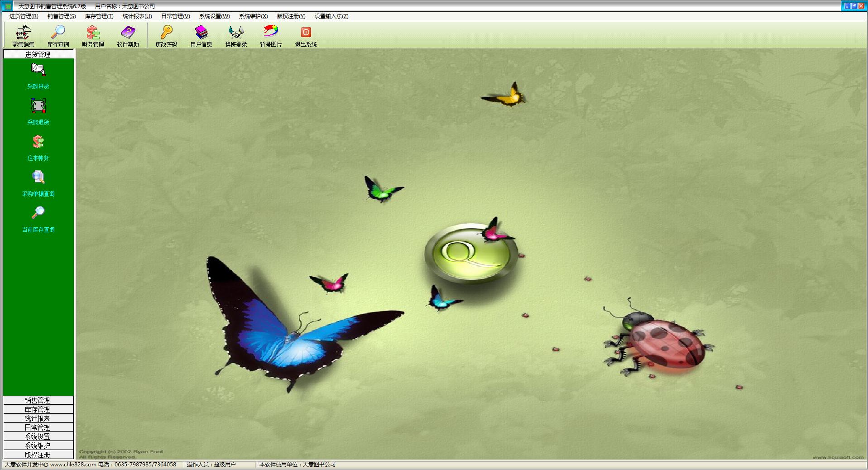Open the 软件帮助 help book icon

pyautogui.click(x=128, y=36)
